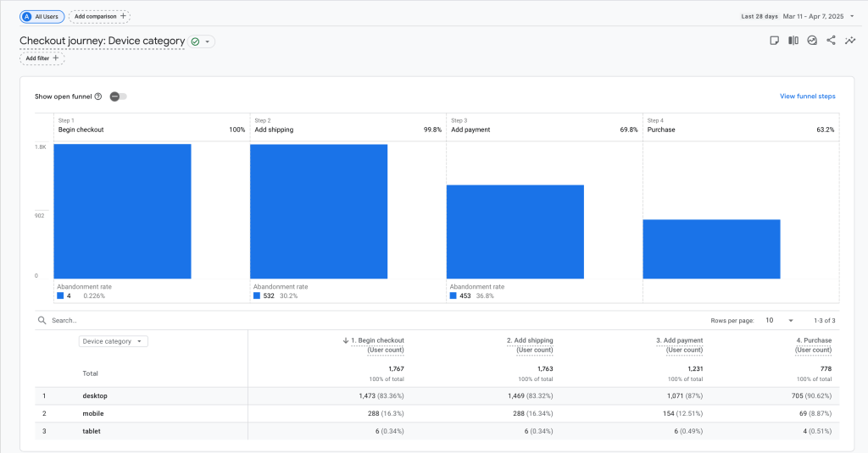
Task: Select the Add shipping column header
Action: click(x=530, y=340)
